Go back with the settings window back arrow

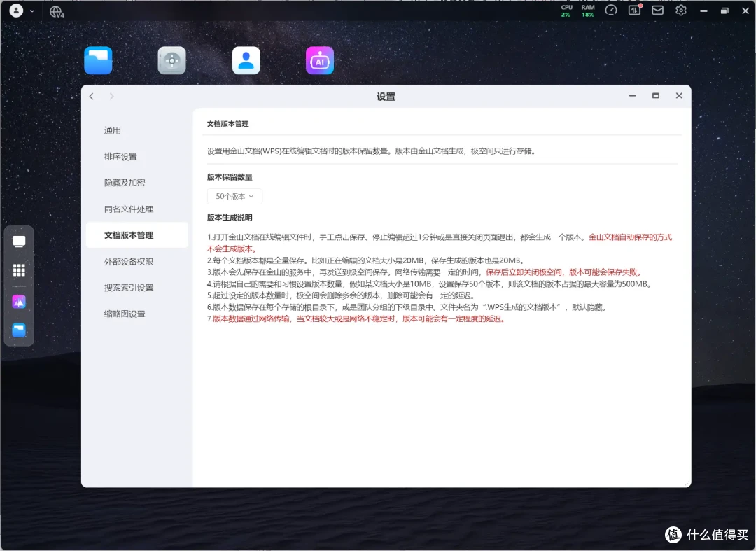click(92, 97)
